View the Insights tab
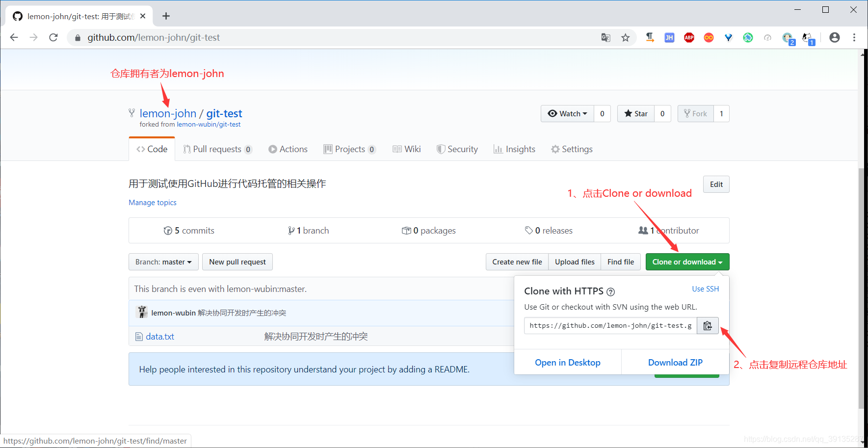This screenshot has height=448, width=868. click(514, 149)
